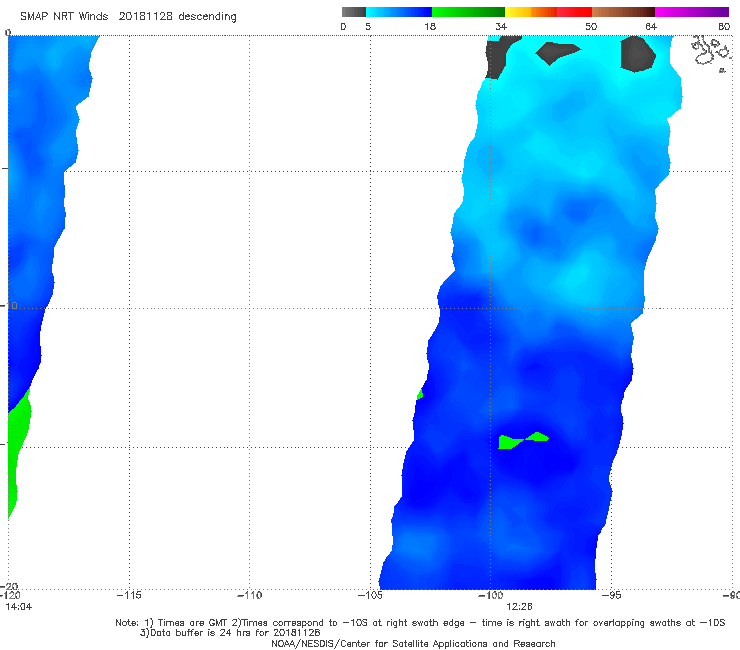This screenshot has width=740, height=650.
Task: Click the '50' label under the color bar
Action: (x=591, y=27)
